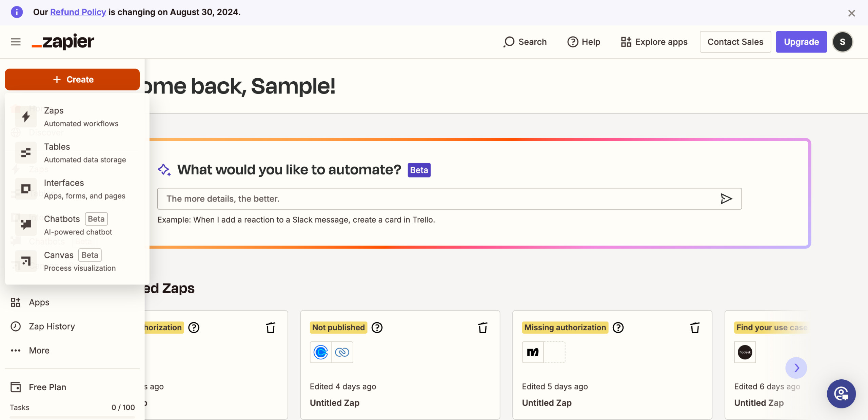Image resolution: width=868 pixels, height=420 pixels.
Task: Click the purple Upgrade button
Action: (x=801, y=42)
